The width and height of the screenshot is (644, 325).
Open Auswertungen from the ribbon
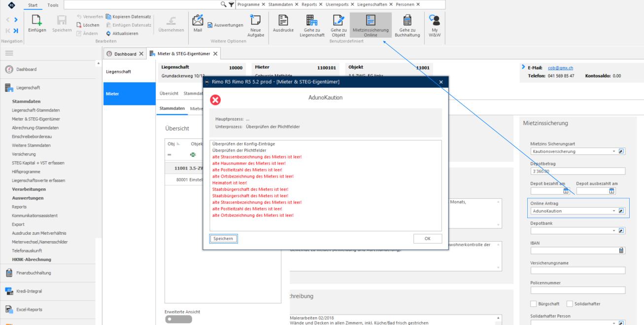pyautogui.click(x=225, y=25)
